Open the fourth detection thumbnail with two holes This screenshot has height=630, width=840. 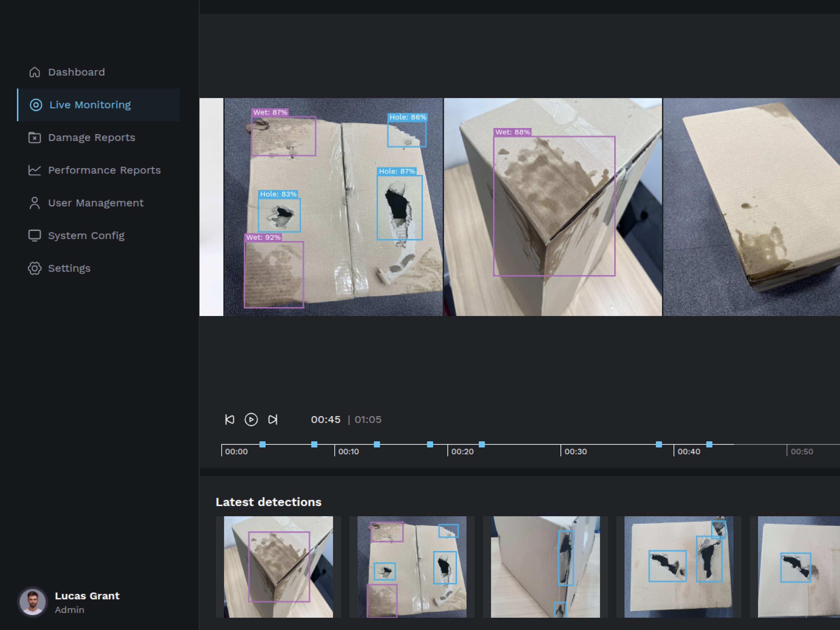[679, 566]
